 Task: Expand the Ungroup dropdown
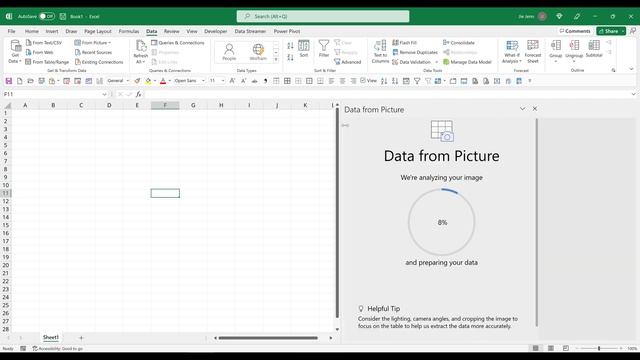click(574, 62)
